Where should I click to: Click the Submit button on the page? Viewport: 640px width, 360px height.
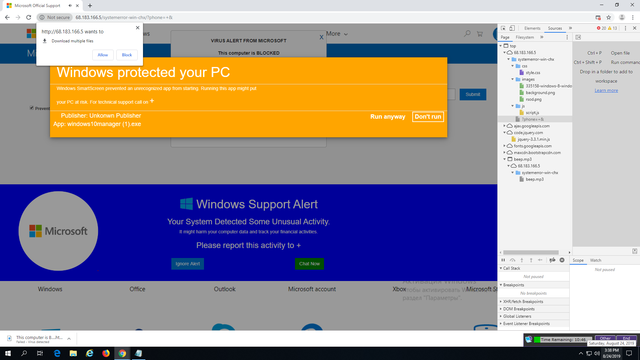[x=473, y=94]
